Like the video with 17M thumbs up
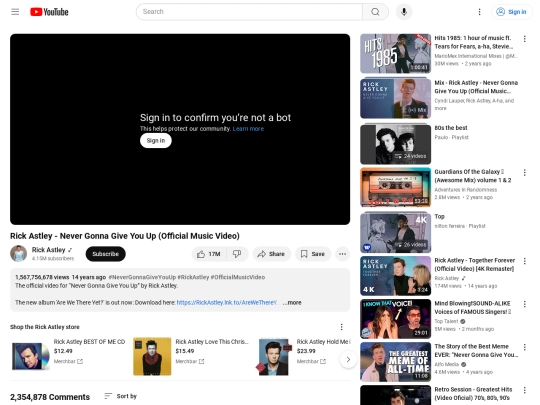 (209, 254)
